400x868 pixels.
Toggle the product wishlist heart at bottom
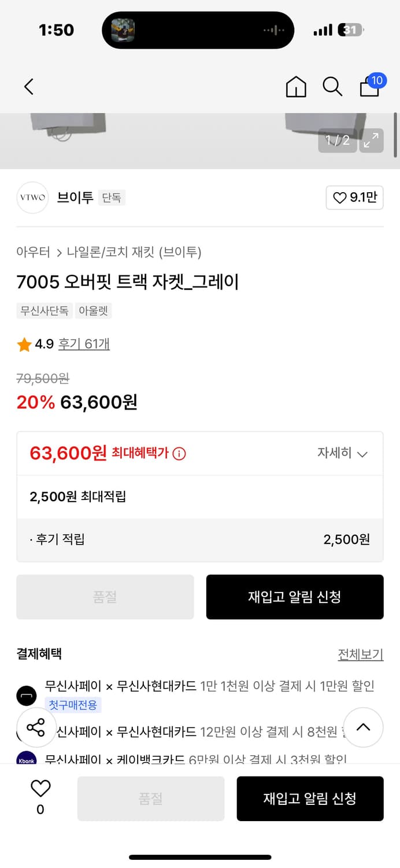40,789
